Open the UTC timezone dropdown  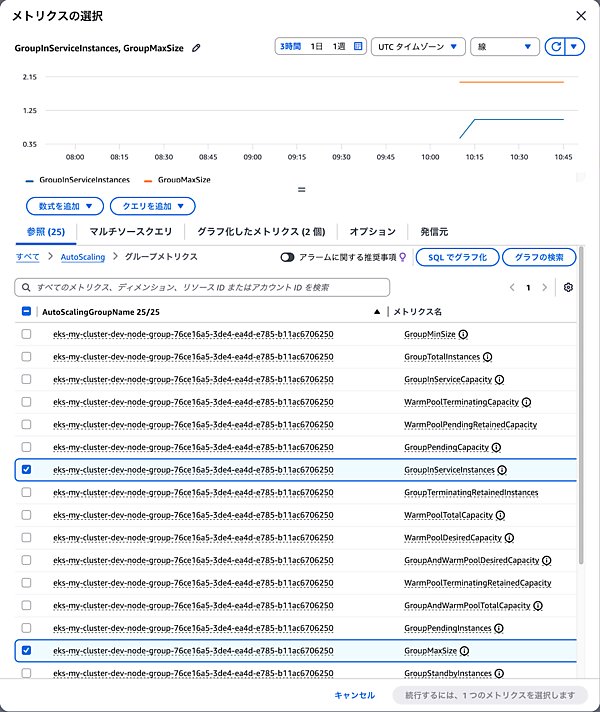418,46
